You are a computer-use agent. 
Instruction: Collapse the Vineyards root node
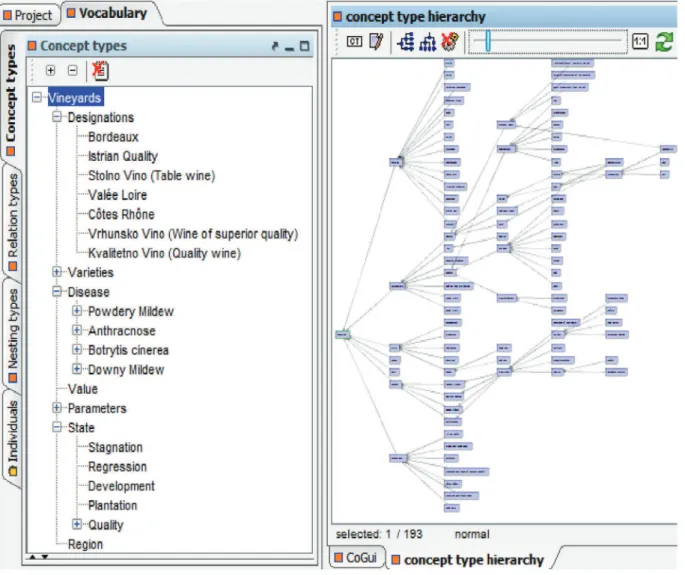37,97
